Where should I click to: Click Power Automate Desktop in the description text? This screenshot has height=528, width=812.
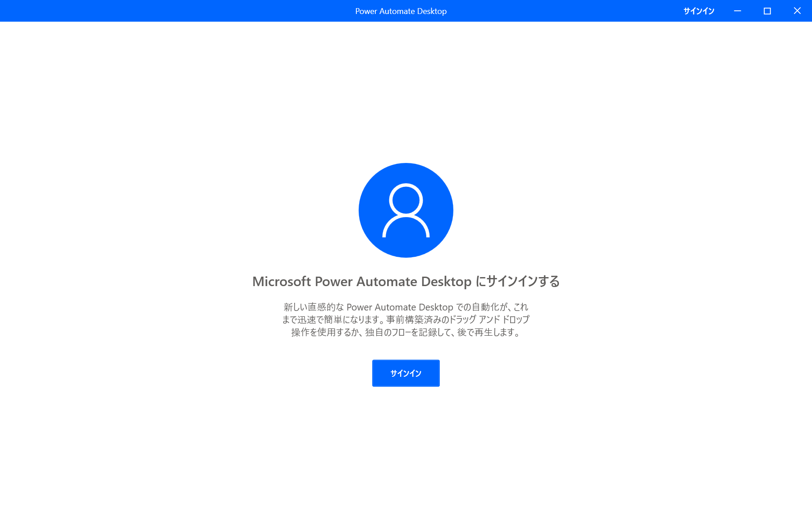coord(400,307)
